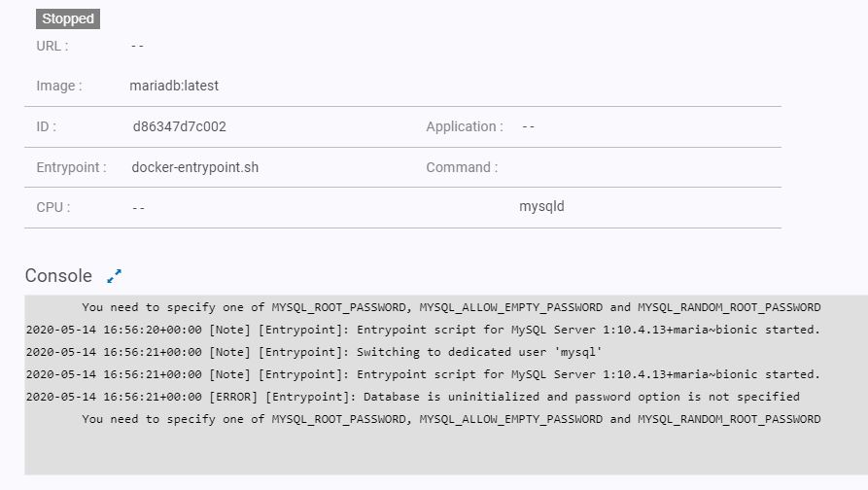868x490 pixels.
Task: Click the Image field label
Action: (59, 86)
